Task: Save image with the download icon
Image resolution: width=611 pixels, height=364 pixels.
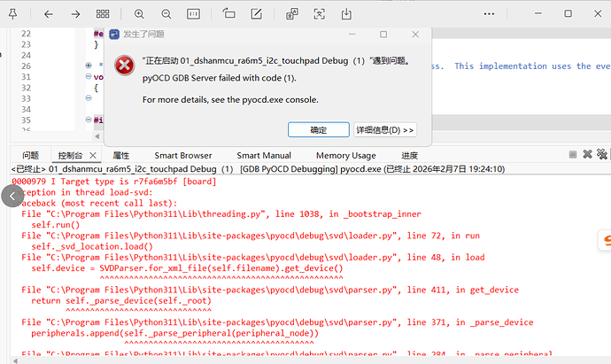Action: pyautogui.click(x=344, y=14)
